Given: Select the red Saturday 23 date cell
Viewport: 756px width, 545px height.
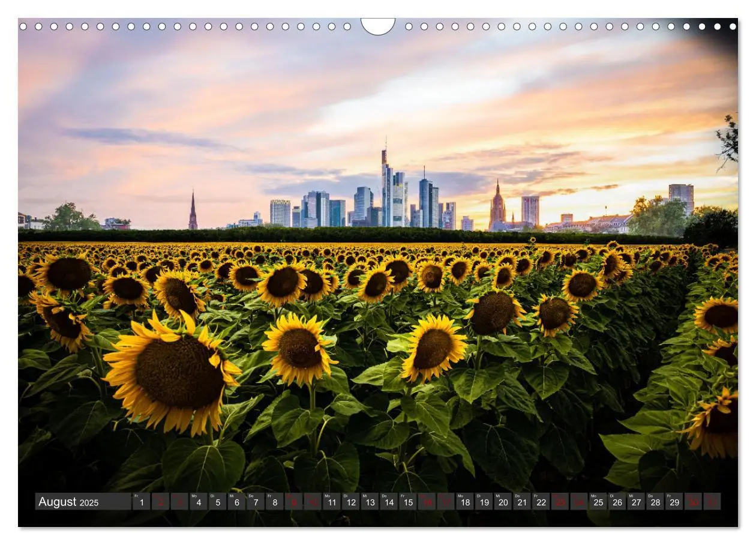Looking at the screenshot, I should point(560,502).
